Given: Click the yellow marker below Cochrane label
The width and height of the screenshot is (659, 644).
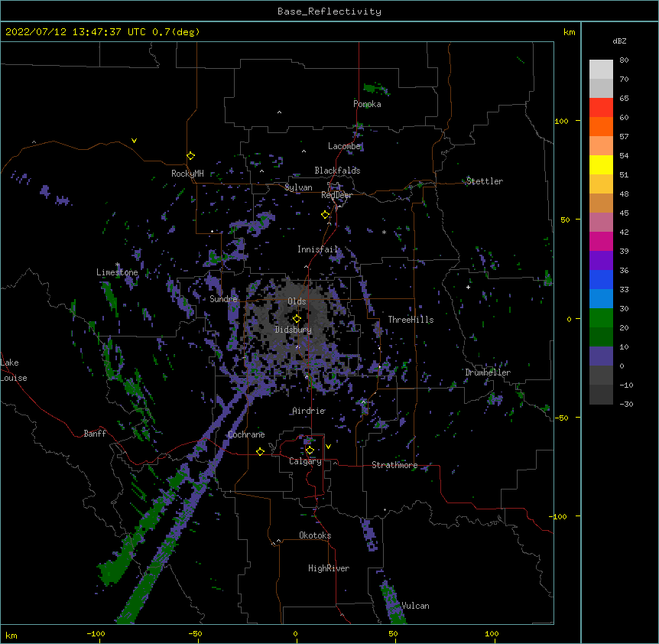Looking at the screenshot, I should tap(260, 451).
